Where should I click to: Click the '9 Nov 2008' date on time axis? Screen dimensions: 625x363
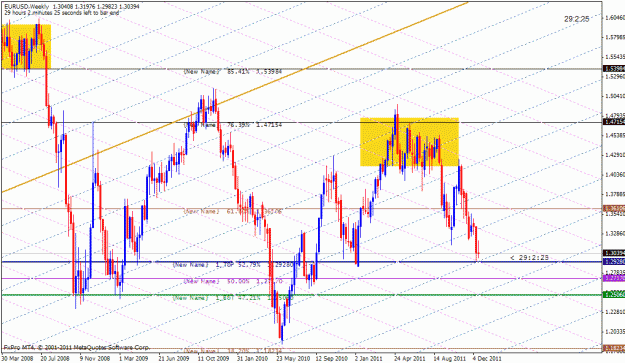click(94, 359)
